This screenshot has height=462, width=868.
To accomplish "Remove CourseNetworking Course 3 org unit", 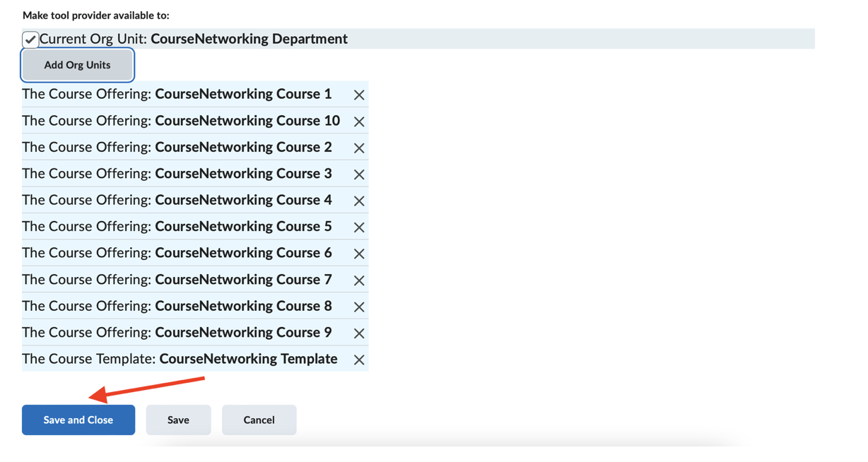I will click(359, 174).
